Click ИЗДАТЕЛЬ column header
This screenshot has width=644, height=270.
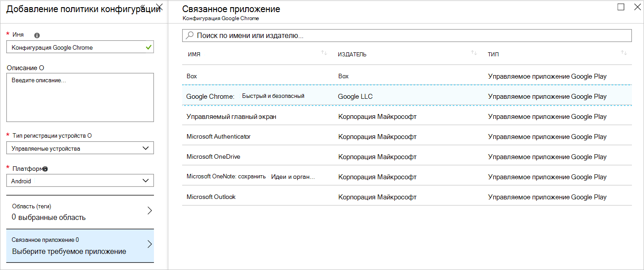tap(352, 54)
